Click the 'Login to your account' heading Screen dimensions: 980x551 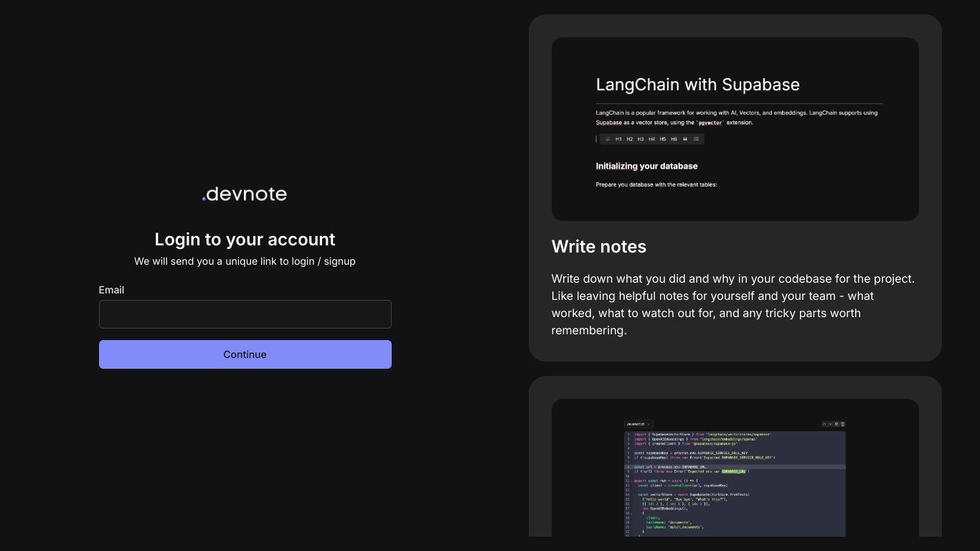[x=245, y=240]
